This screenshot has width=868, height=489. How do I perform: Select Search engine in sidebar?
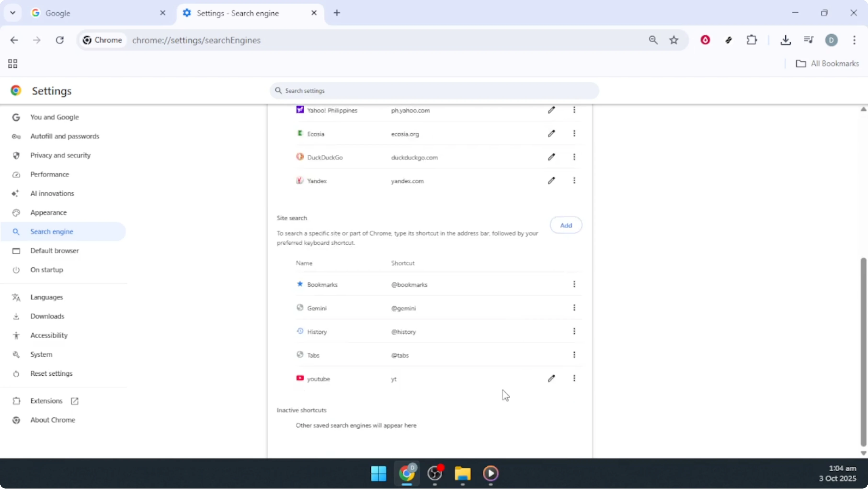click(x=63, y=232)
